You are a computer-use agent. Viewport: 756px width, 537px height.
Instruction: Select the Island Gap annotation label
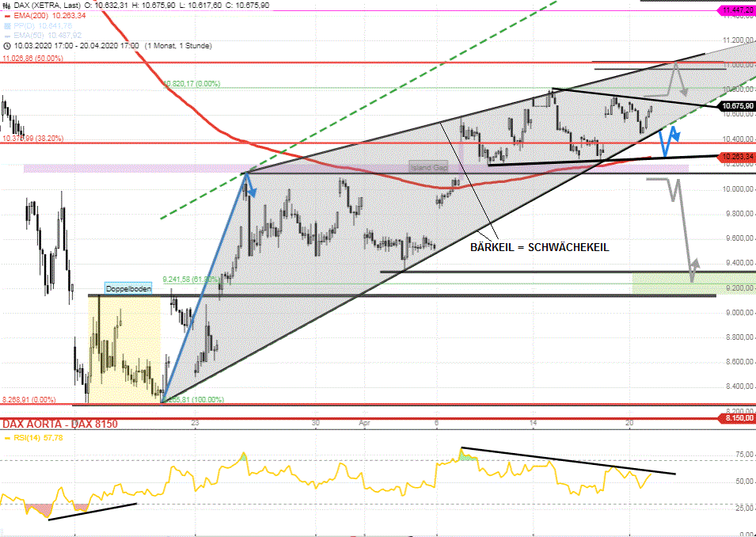coord(428,167)
